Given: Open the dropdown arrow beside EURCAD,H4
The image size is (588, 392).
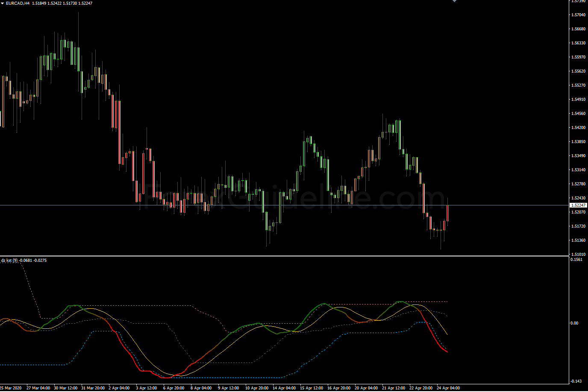Looking at the screenshot, I should 3,3.
